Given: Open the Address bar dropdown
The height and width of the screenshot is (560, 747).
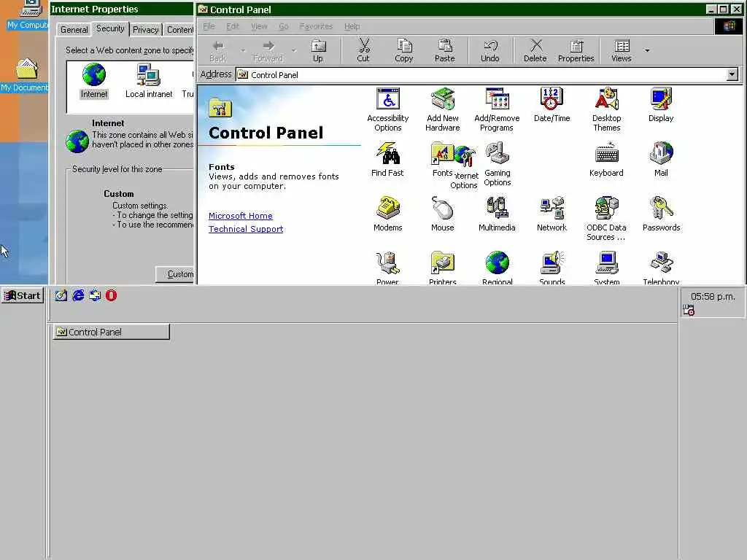Looking at the screenshot, I should (732, 74).
